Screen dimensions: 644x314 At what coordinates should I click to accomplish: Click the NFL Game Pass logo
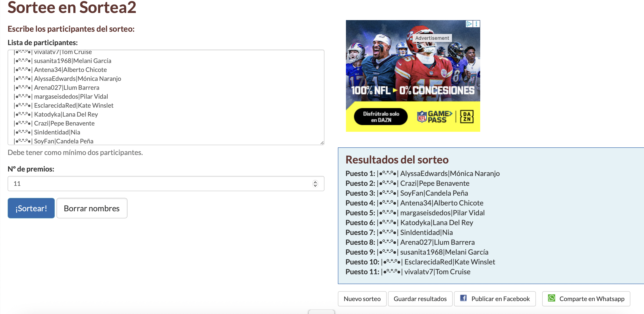(x=435, y=117)
